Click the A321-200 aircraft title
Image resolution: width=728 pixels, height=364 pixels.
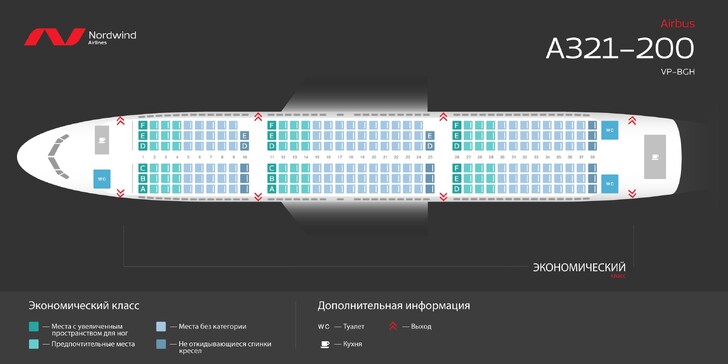click(620, 48)
